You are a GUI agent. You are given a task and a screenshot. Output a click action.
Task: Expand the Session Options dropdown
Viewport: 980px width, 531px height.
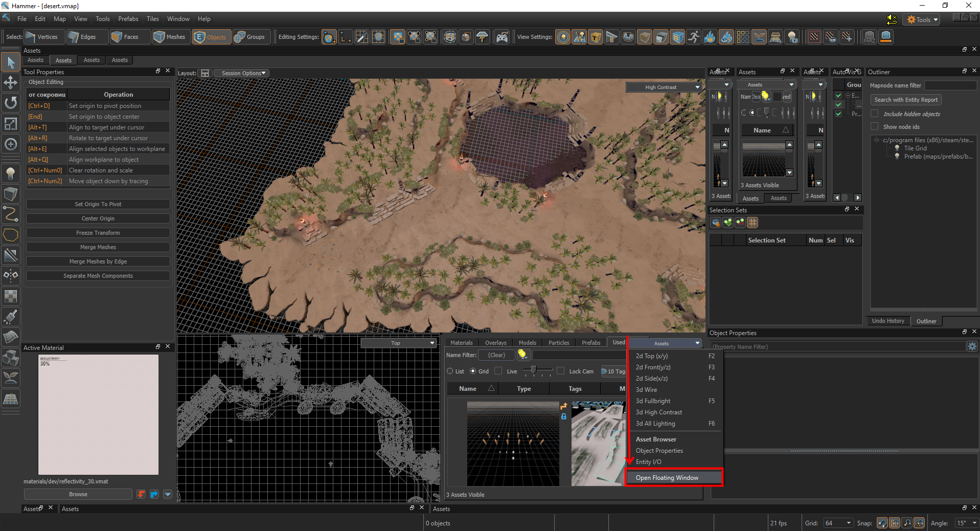242,73
